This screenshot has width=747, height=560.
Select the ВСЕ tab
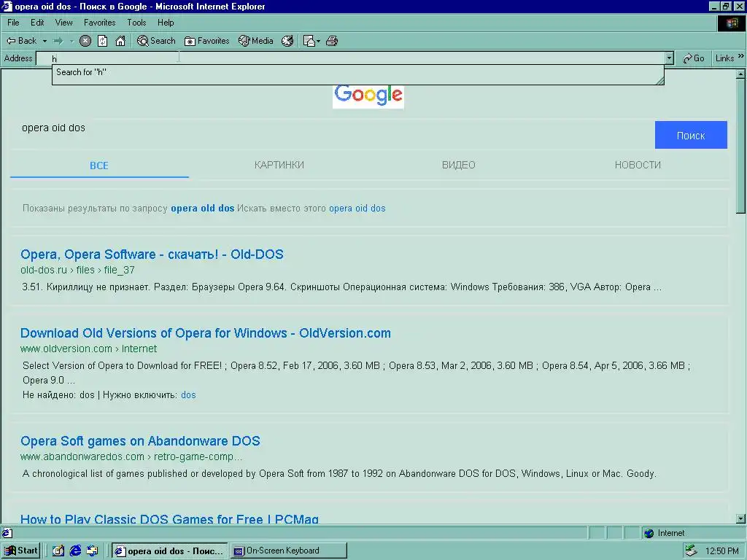[x=99, y=166]
